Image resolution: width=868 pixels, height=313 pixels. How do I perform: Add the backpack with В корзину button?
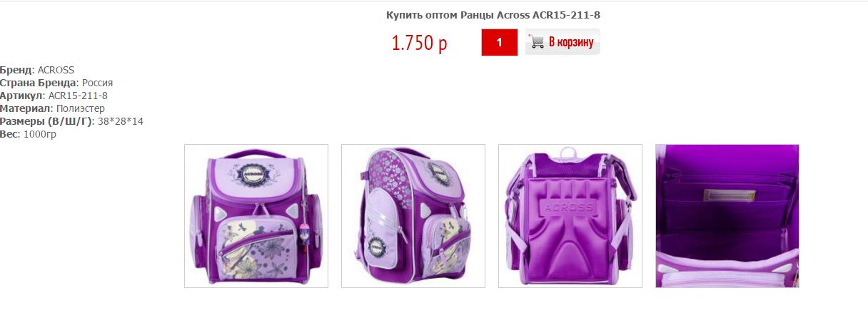(x=562, y=42)
